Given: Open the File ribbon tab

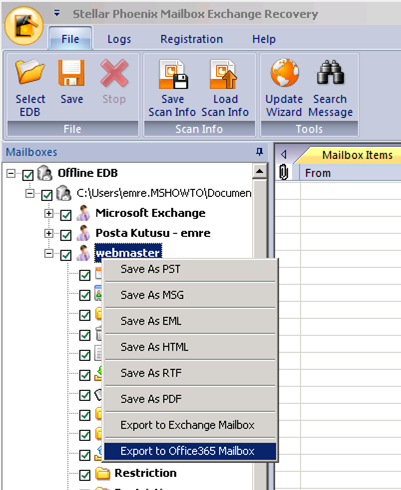Looking at the screenshot, I should tap(70, 39).
